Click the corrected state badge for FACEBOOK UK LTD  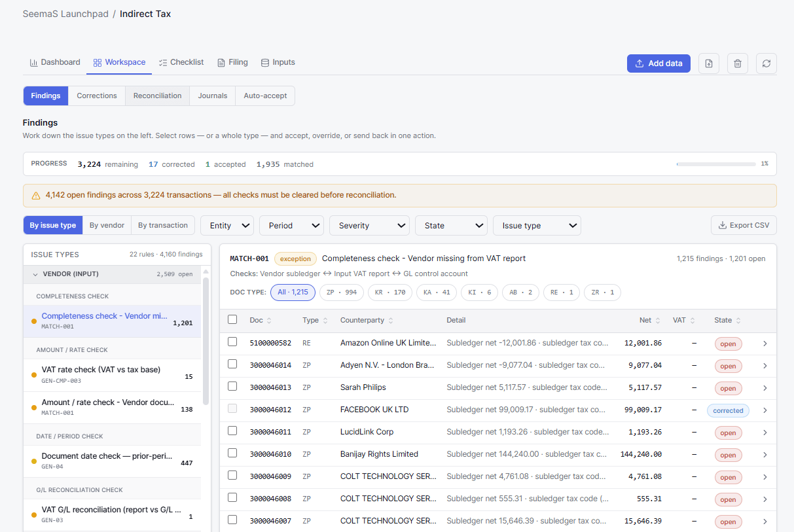click(728, 410)
